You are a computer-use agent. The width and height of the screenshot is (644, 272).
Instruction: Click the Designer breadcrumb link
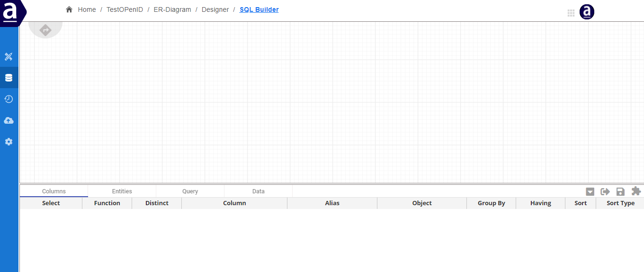pyautogui.click(x=215, y=9)
